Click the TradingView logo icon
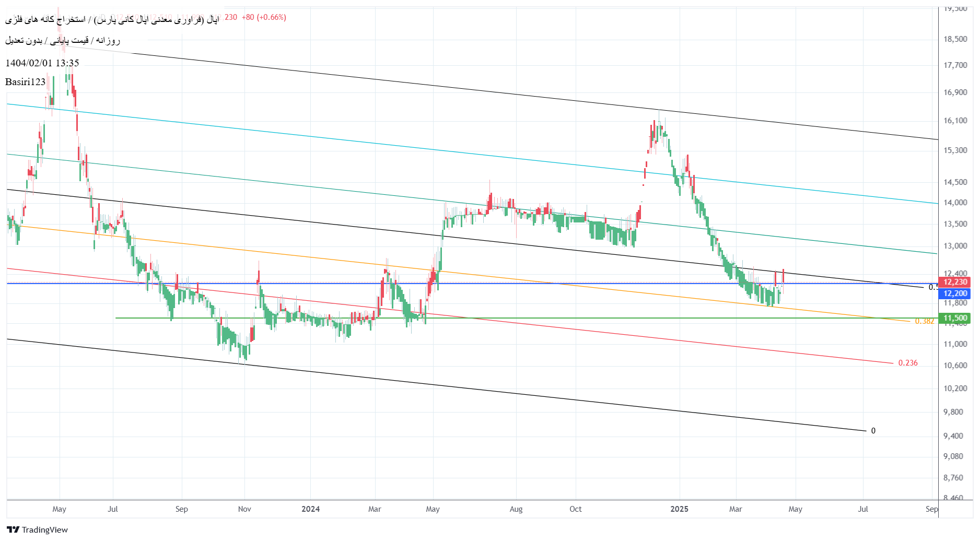 (13, 530)
